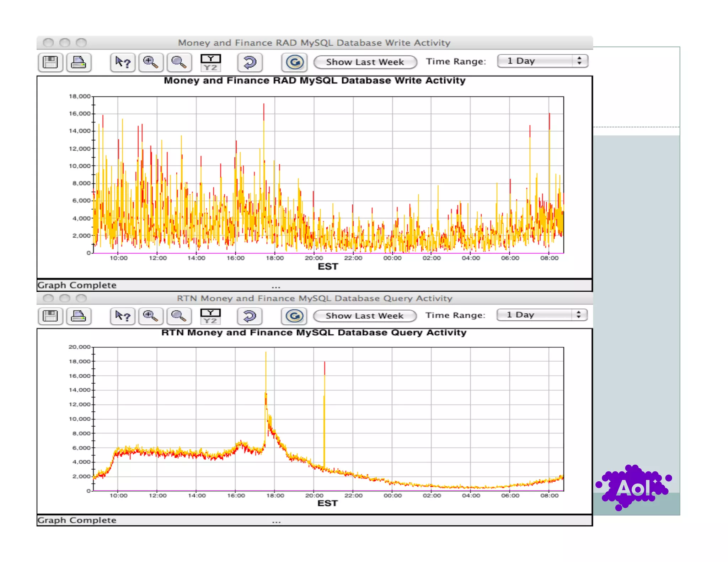Click zoom out magnifier in Write Activity window
The image size is (728, 562).
pyautogui.click(x=179, y=62)
